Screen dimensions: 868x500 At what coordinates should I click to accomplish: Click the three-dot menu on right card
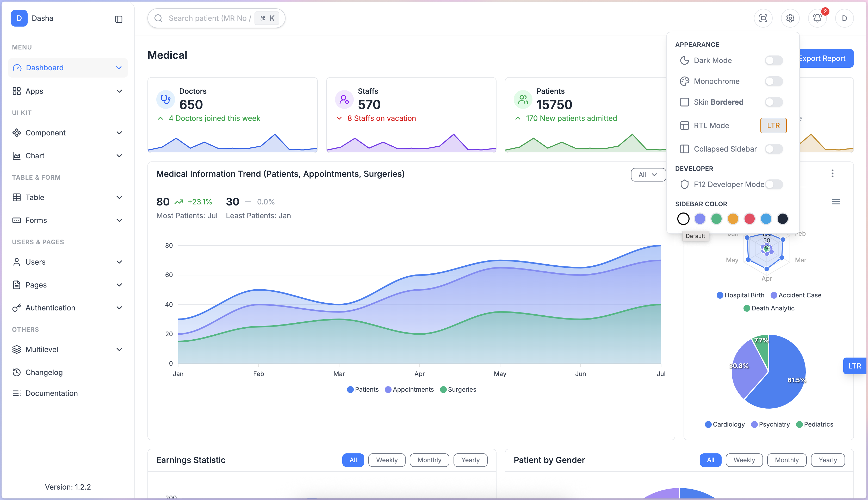(x=832, y=173)
